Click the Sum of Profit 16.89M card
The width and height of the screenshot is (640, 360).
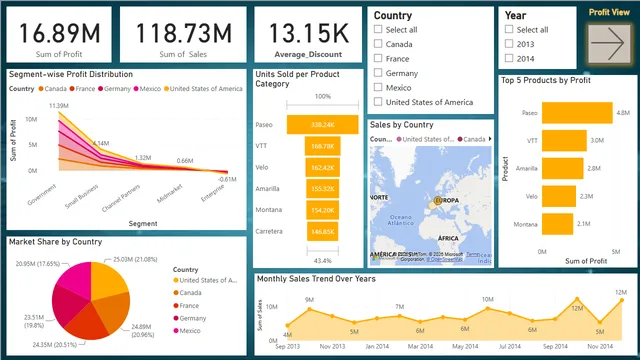point(59,35)
